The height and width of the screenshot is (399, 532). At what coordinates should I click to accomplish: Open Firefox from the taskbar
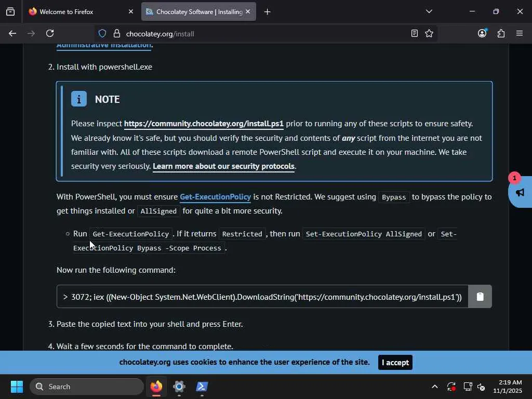click(156, 387)
